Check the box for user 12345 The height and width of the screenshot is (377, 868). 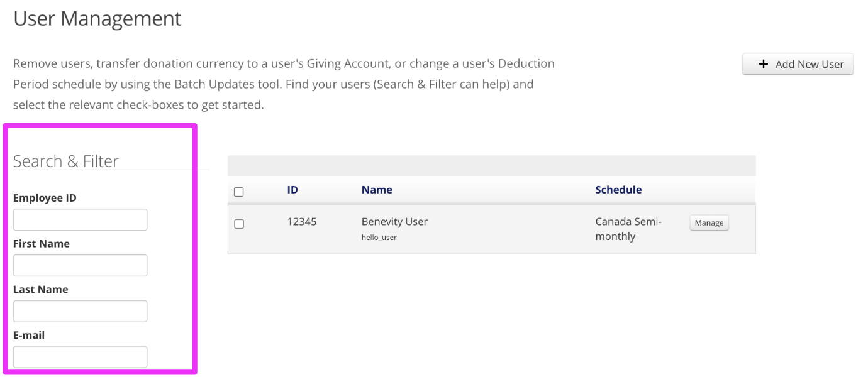point(238,224)
